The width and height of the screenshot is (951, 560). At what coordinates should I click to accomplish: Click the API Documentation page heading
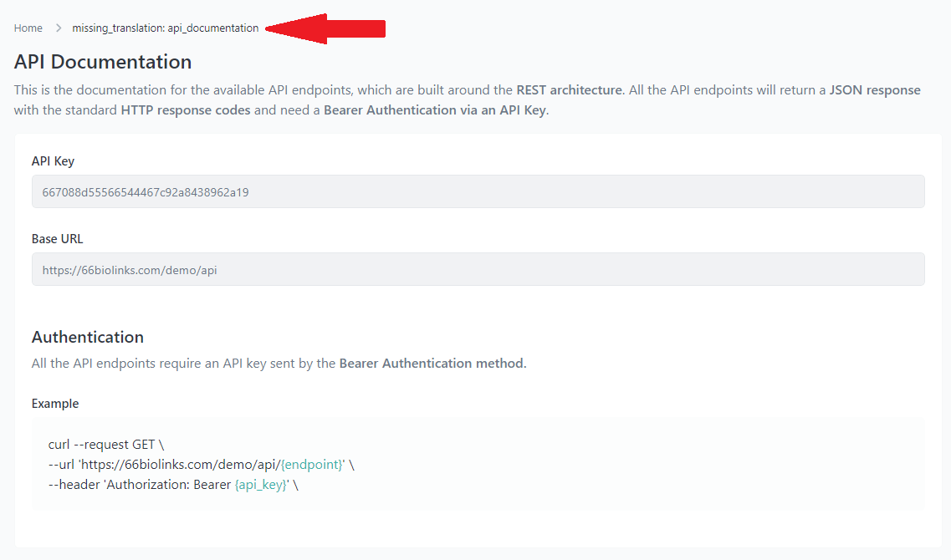(x=103, y=62)
